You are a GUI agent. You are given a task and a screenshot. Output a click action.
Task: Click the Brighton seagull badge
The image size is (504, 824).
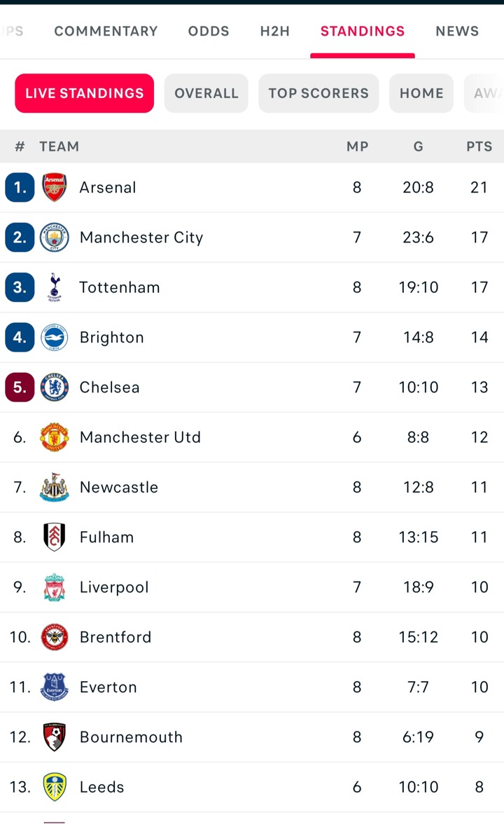pyautogui.click(x=54, y=337)
